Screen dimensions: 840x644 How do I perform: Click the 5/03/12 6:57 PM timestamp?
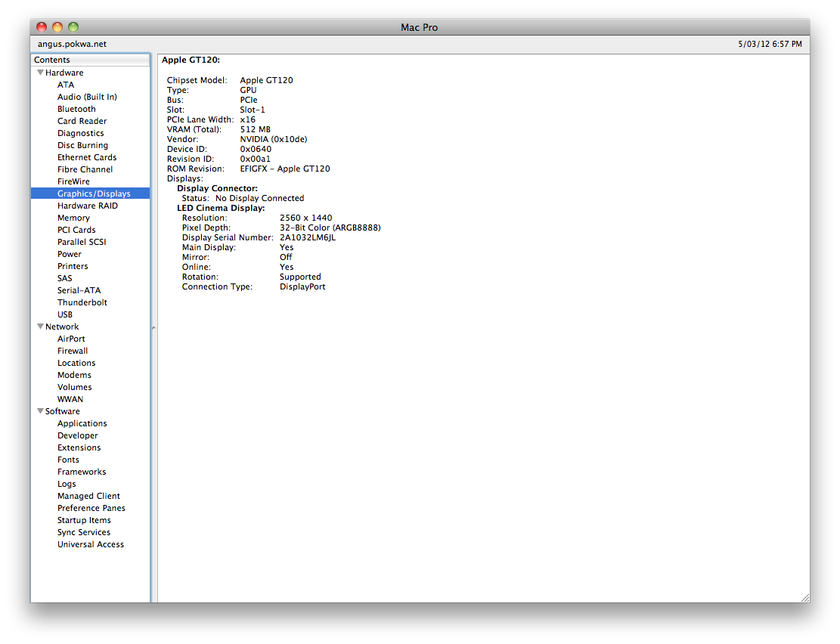click(770, 44)
